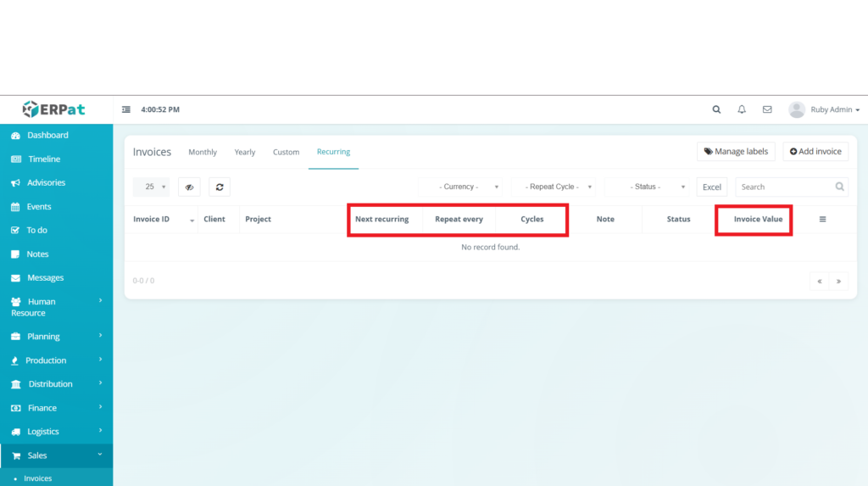Image resolution: width=868 pixels, height=486 pixels.
Task: Toggle column visibility with the eye icon
Action: 189,187
